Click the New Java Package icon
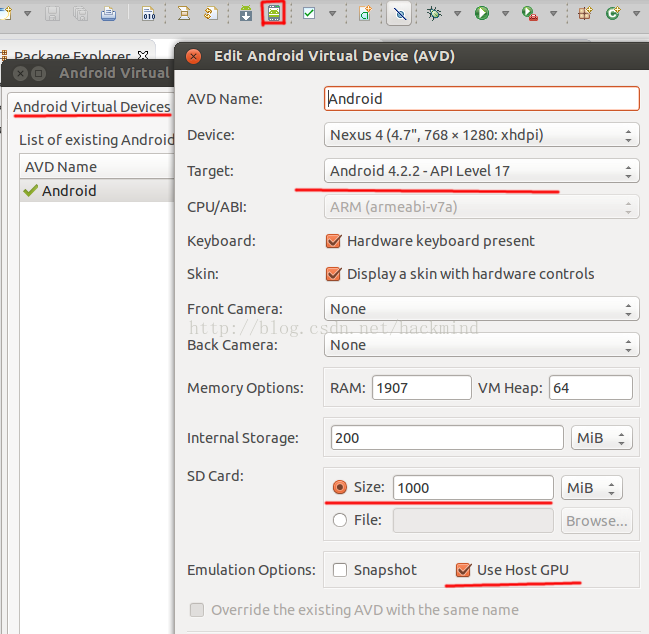The height and width of the screenshot is (634, 649). [585, 13]
